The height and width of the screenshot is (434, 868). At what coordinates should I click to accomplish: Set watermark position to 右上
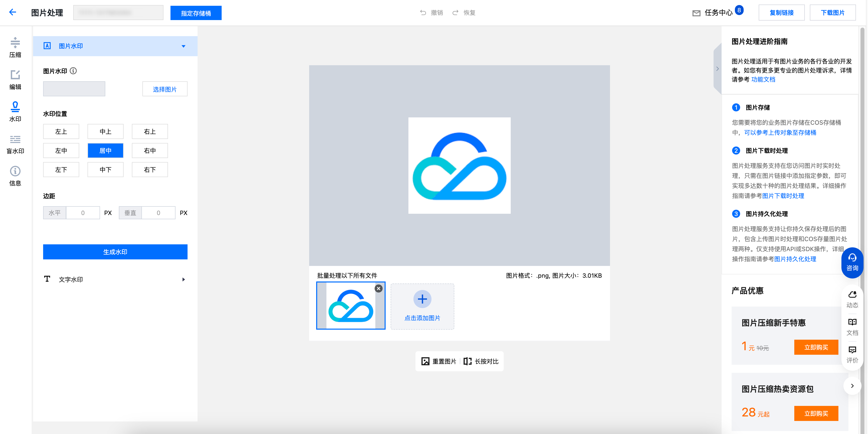[x=150, y=131]
